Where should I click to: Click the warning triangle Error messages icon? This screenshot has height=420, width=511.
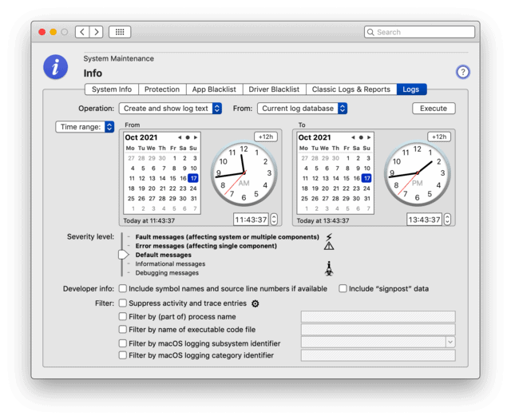[329, 246]
